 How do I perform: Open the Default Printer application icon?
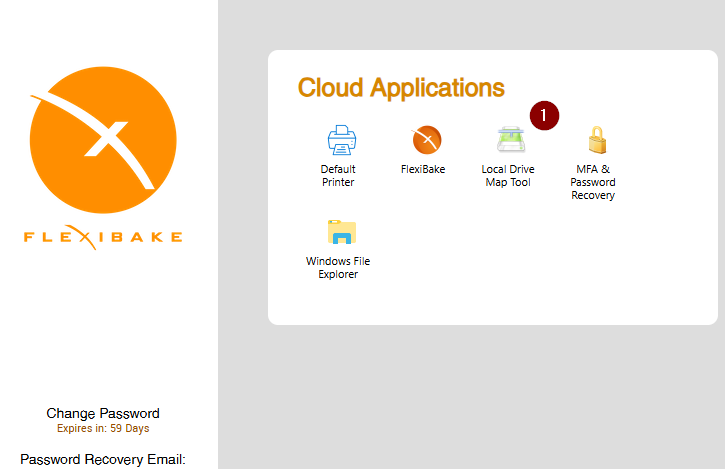342,140
